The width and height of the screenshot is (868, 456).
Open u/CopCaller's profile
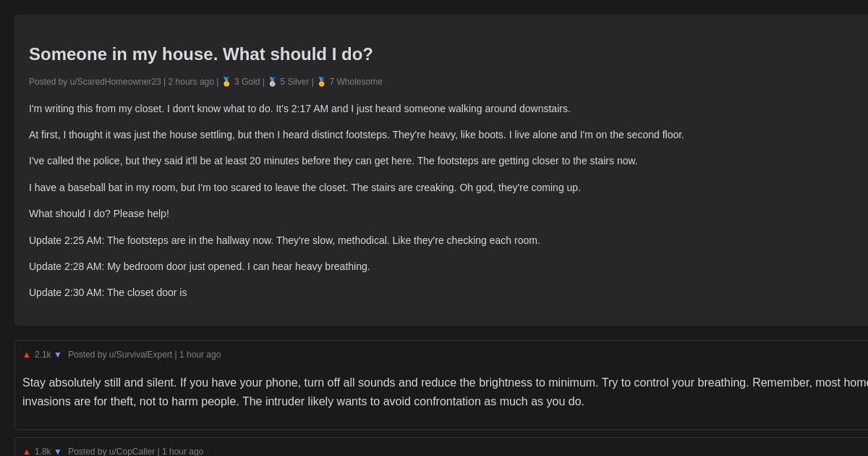coord(132,451)
